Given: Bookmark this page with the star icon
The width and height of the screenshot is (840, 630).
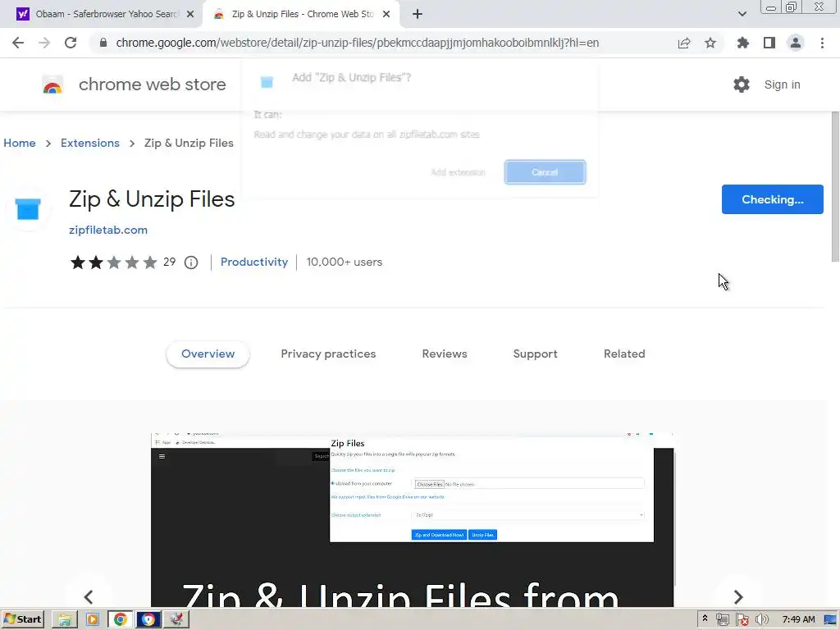Looking at the screenshot, I should click(x=710, y=43).
